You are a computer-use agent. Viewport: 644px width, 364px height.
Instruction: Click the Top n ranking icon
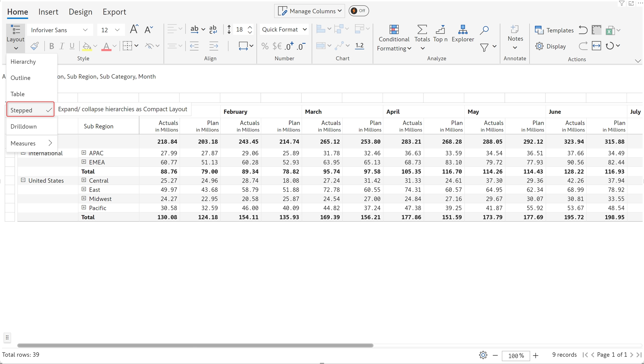(440, 30)
